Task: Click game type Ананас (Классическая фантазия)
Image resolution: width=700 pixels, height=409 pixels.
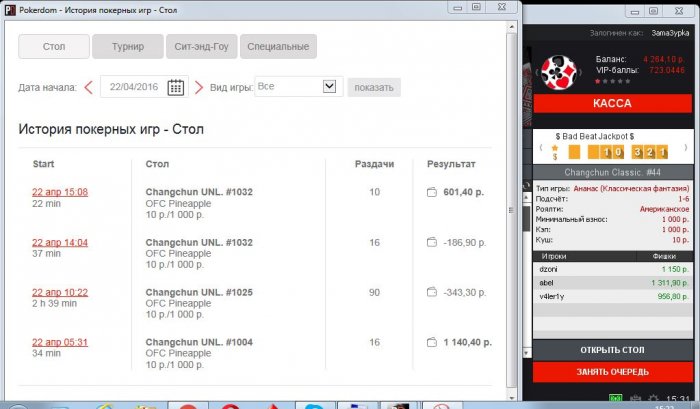Action: pos(631,188)
